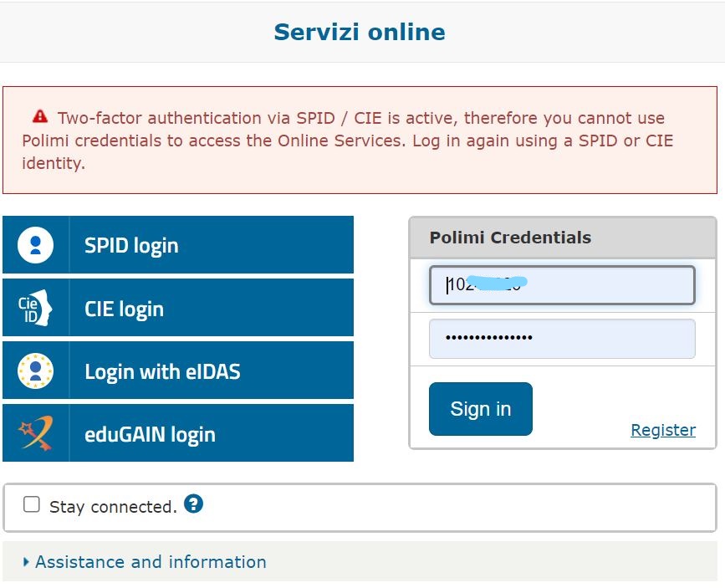725x588 pixels.
Task: Click the Assistance and information arrow icon
Action: pyautogui.click(x=26, y=562)
